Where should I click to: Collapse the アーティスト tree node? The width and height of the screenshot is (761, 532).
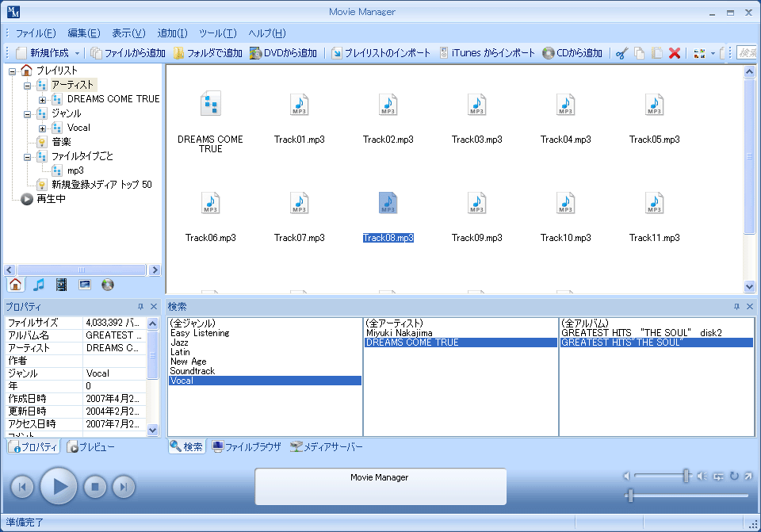27,86
